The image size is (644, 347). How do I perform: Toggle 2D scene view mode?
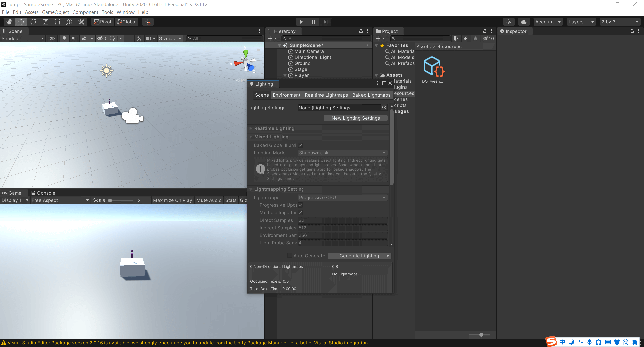52,38
